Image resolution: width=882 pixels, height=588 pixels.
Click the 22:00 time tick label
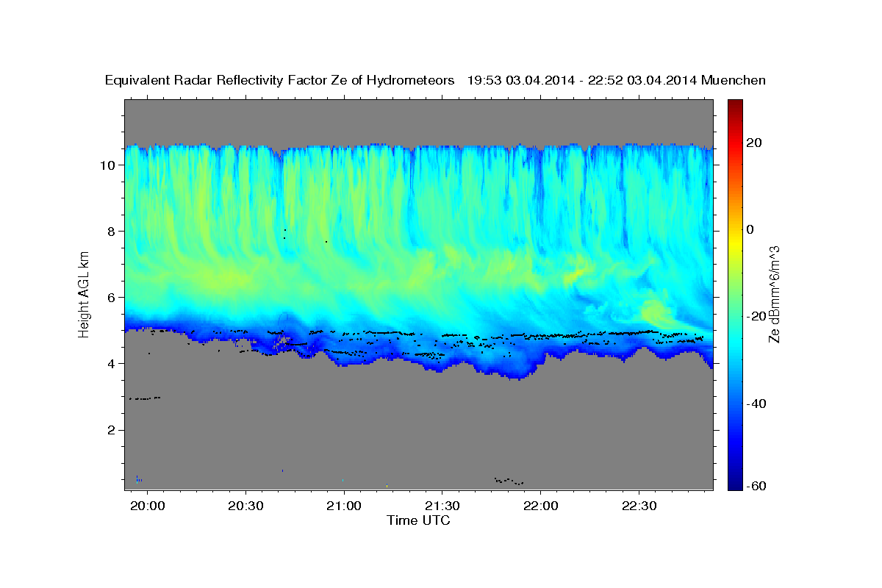tap(540, 506)
